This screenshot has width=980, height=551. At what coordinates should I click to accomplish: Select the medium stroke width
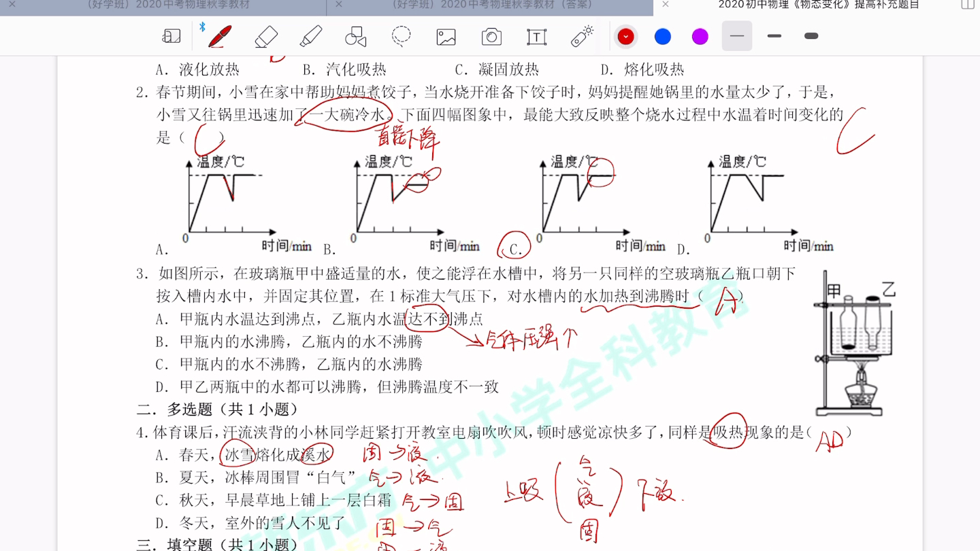tap(774, 35)
